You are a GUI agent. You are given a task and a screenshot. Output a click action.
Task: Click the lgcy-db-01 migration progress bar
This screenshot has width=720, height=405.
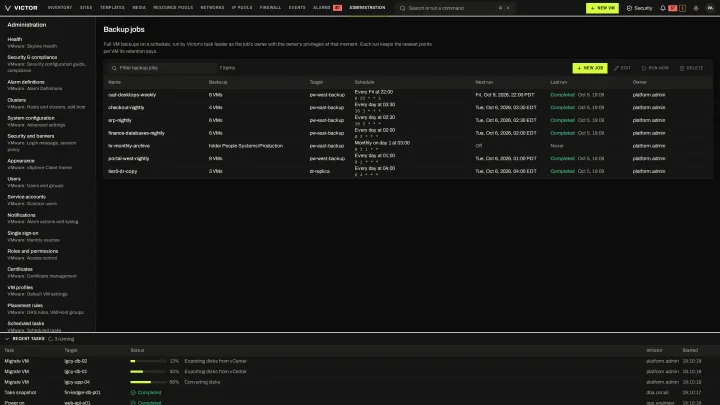pyautogui.click(x=148, y=371)
